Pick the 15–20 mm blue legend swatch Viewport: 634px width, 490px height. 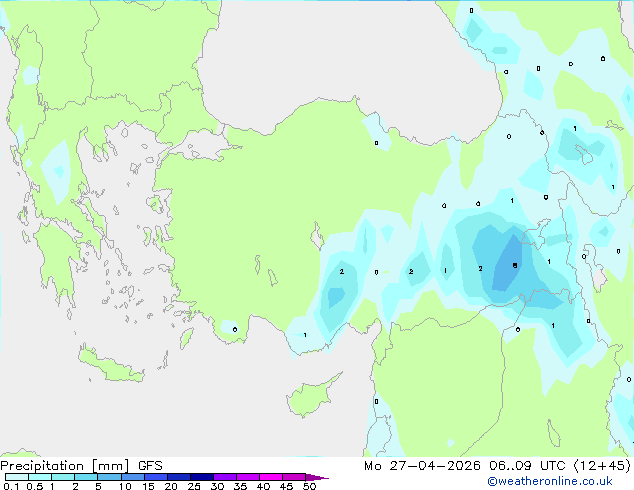(156, 477)
